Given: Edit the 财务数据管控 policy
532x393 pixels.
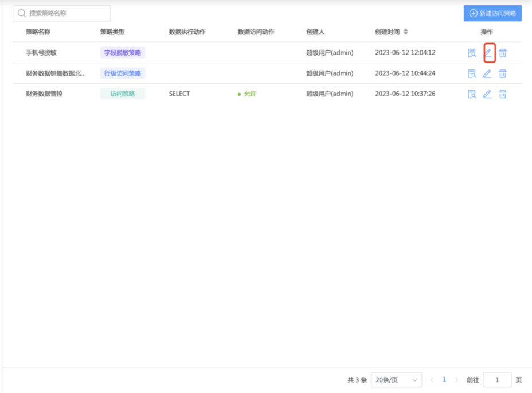Looking at the screenshot, I should 487,94.
